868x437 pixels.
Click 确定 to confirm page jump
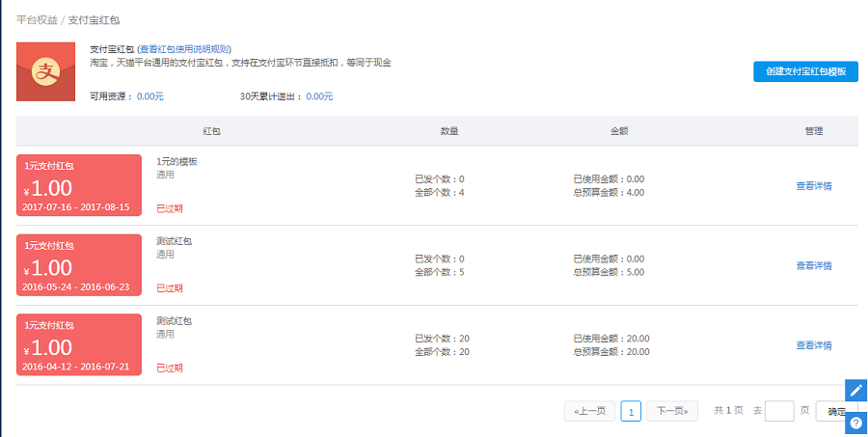click(x=836, y=411)
